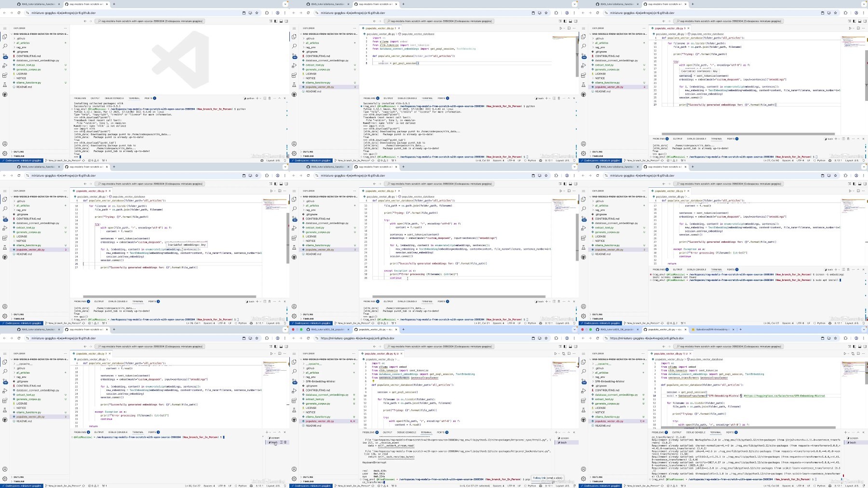Image resolution: width=868 pixels, height=488 pixels.
Task: Open Search view in the window showing the VS Code logo
Action: [5, 46]
